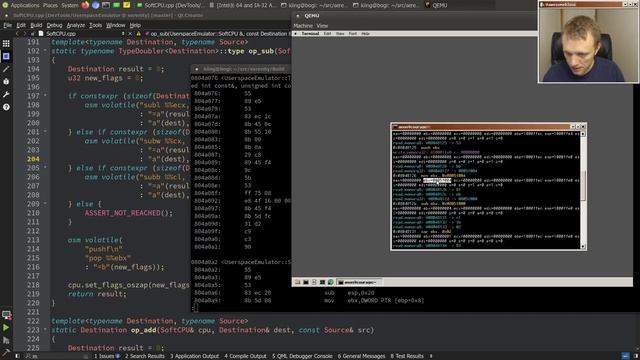Open Applications menu in the top panel
640x360 pixels.
point(25,5)
